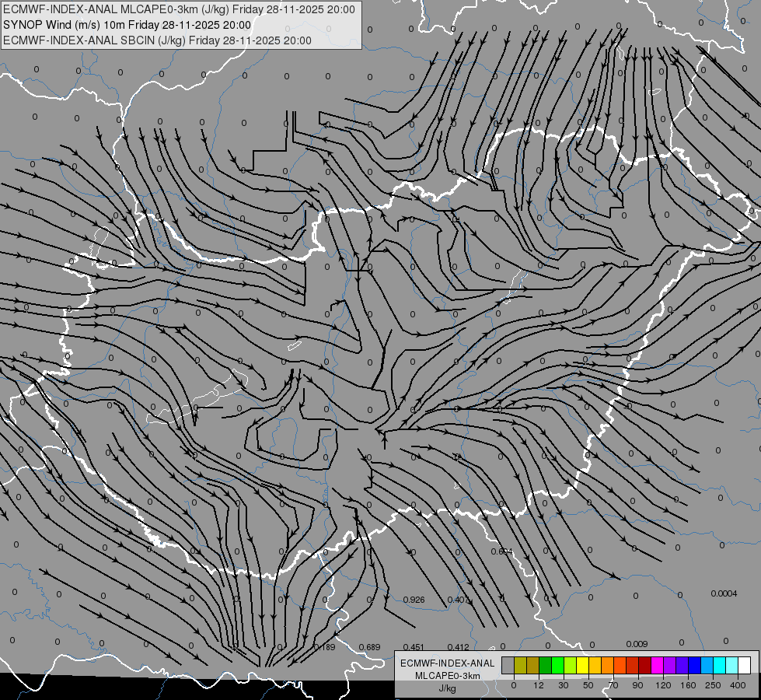
Task: Click the 0.0004 value at the right edge
Action: pos(724,593)
